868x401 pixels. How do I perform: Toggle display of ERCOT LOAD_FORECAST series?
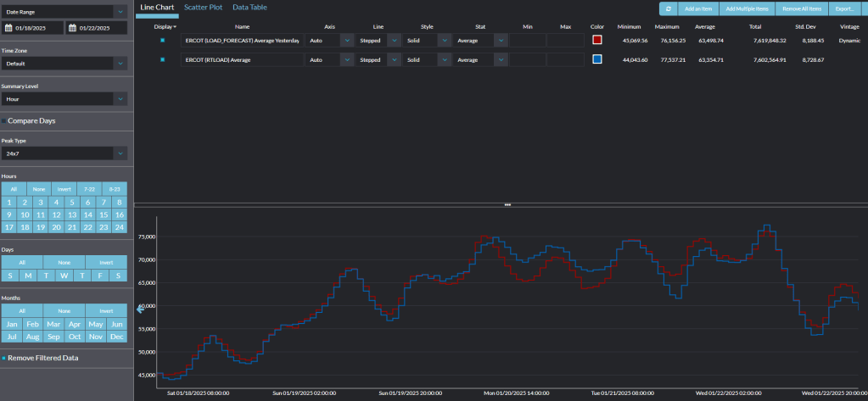(162, 40)
